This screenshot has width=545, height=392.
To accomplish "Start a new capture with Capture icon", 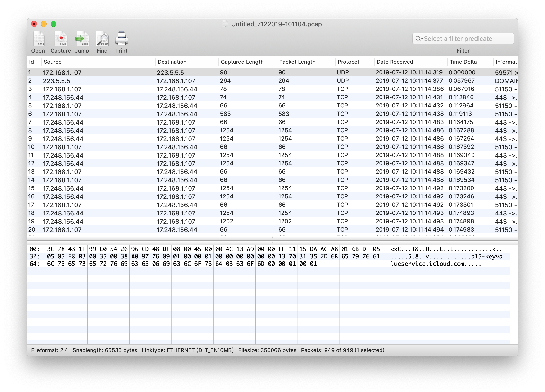I will (61, 39).
